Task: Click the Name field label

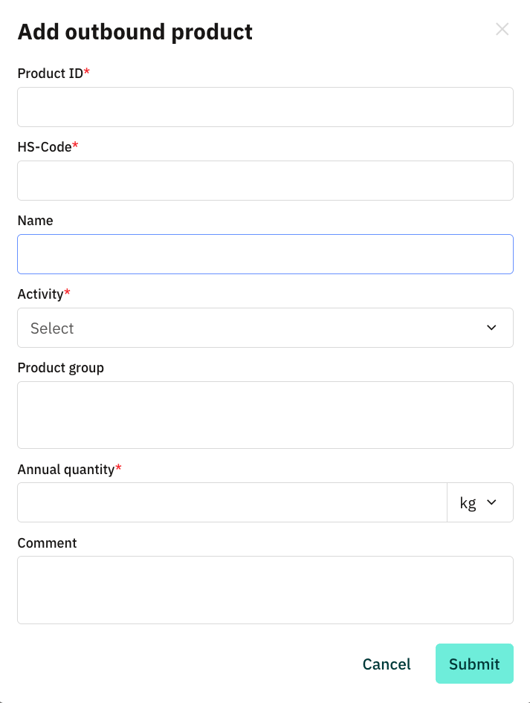Action: (x=35, y=221)
